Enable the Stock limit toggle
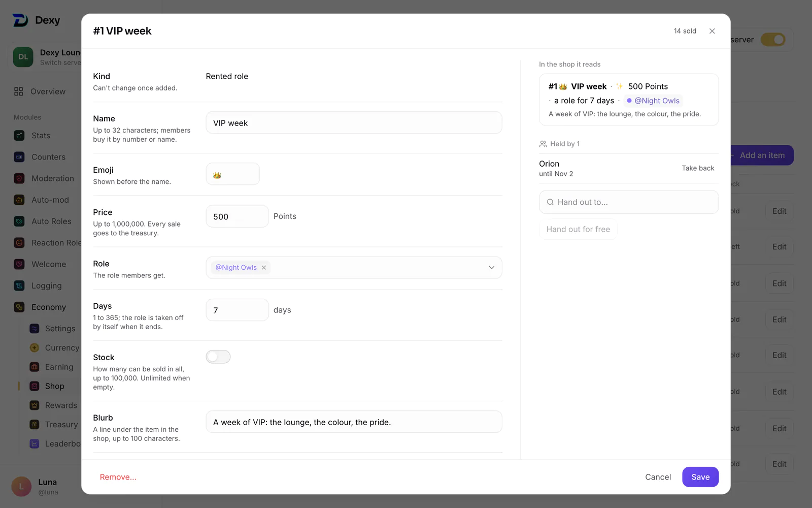The image size is (812, 508). (x=218, y=357)
